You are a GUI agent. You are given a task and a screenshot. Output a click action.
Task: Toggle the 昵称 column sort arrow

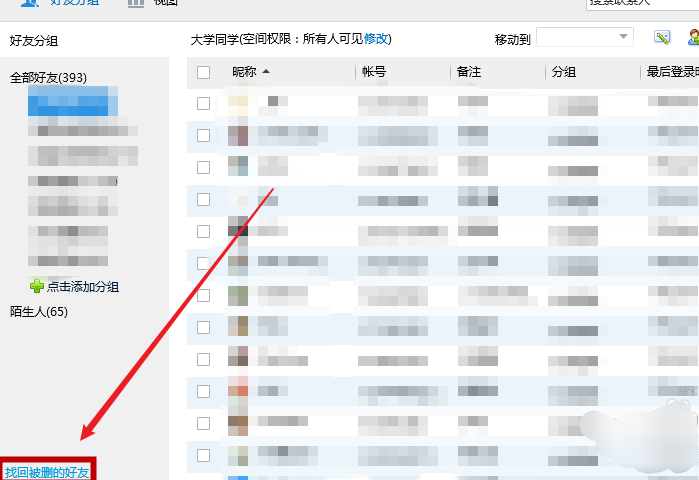point(266,71)
